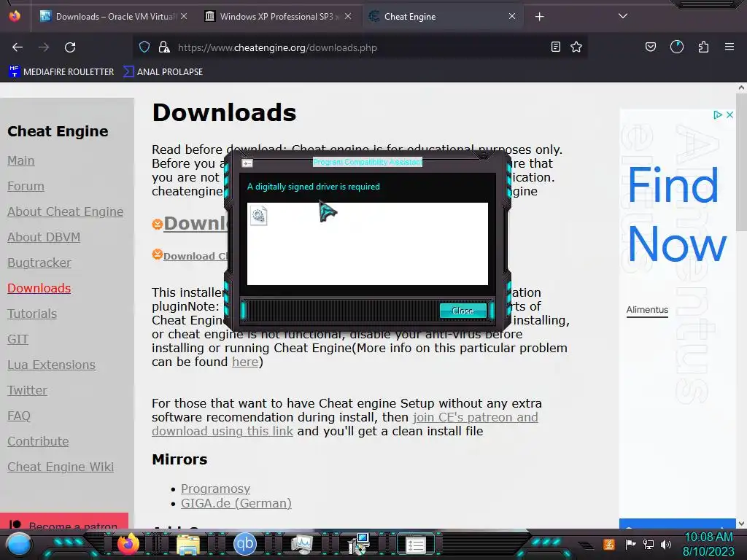
Task: Switch to Windows XP Professional SP3 tab
Action: click(279, 16)
